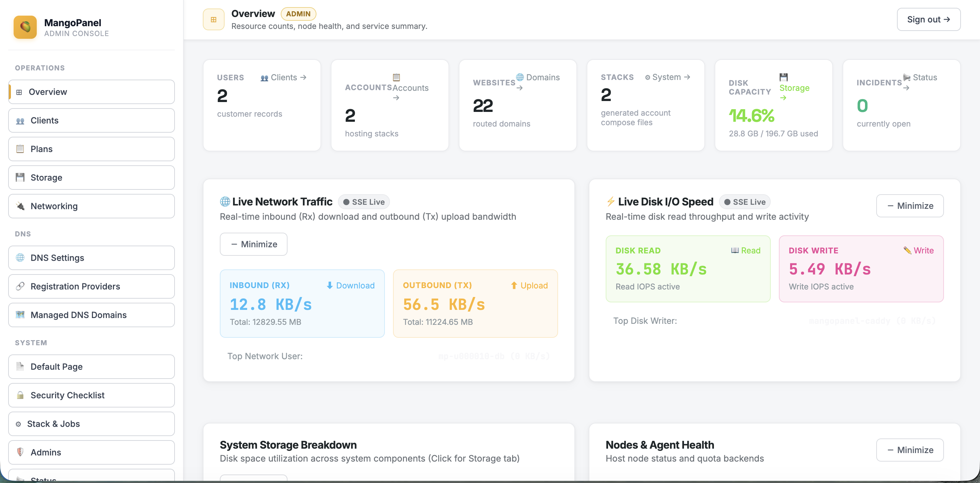The image size is (980, 483).
Task: Click the Managed DNS Domains map icon
Action: (20, 315)
